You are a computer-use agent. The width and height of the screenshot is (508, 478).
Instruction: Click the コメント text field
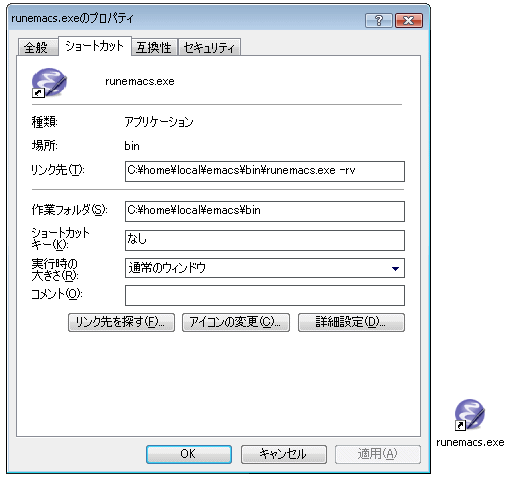pyautogui.click(x=265, y=295)
